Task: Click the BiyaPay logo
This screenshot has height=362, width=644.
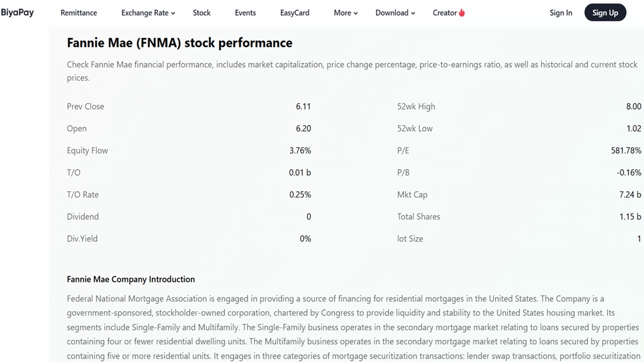Action: pos(17,12)
